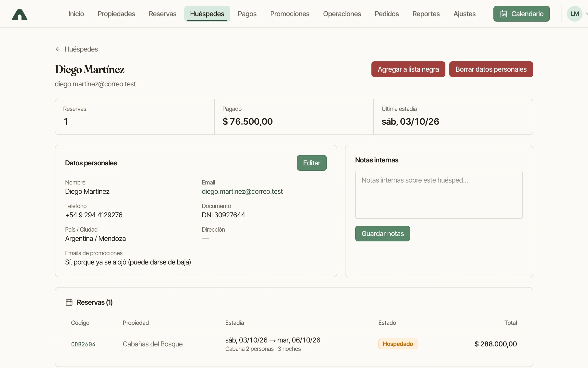
Task: Click the Agregar a lista negra button
Action: 408,69
